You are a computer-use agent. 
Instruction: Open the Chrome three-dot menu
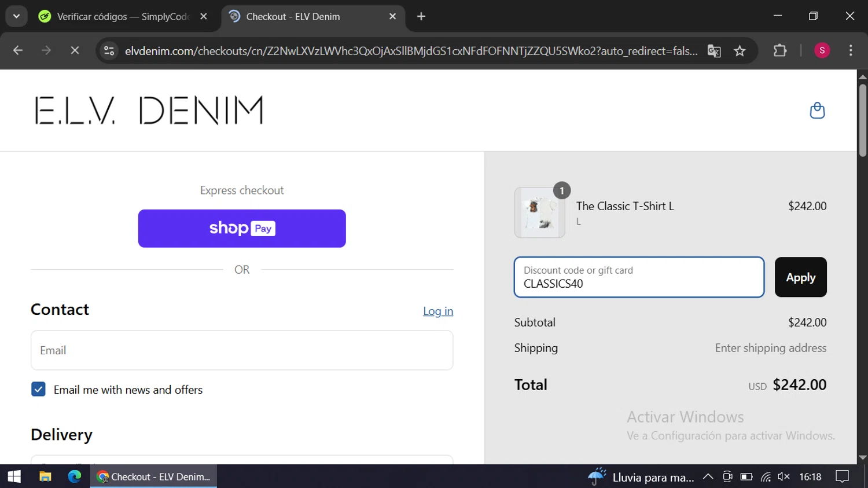coord(850,50)
